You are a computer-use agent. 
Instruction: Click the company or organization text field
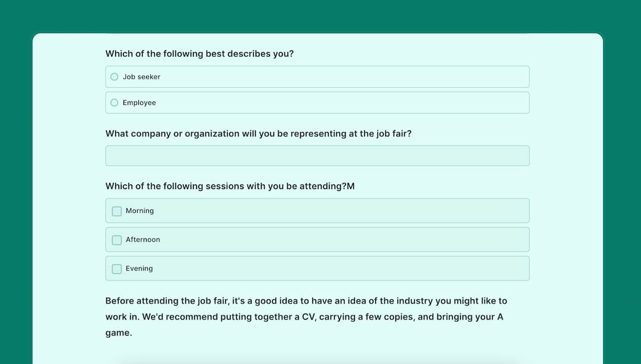click(x=318, y=155)
